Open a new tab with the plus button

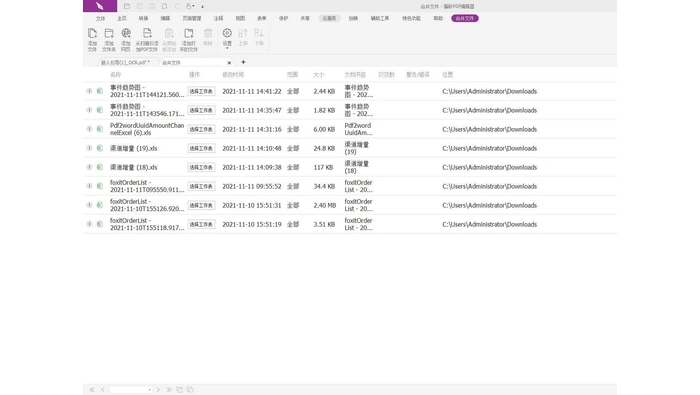point(243,62)
